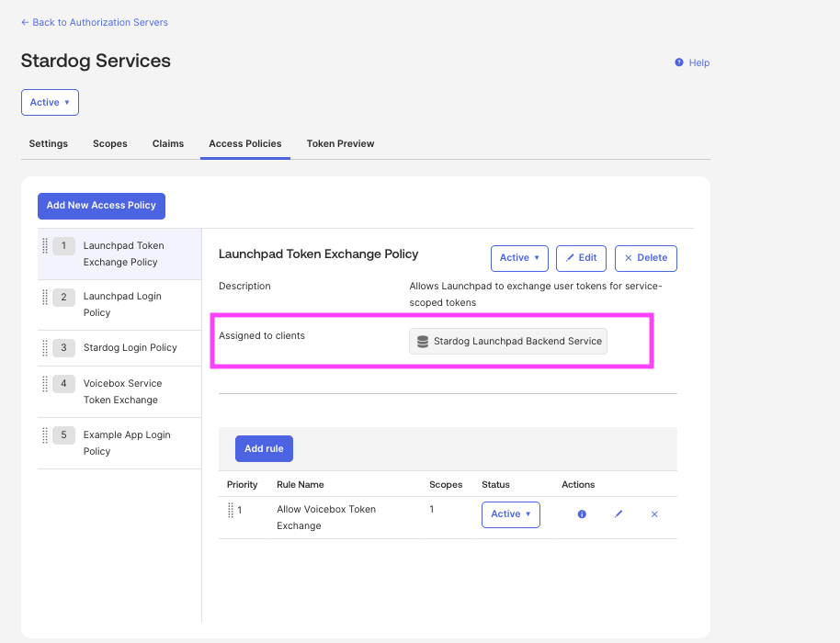
Task: Click the Edit policy button
Action: [581, 258]
